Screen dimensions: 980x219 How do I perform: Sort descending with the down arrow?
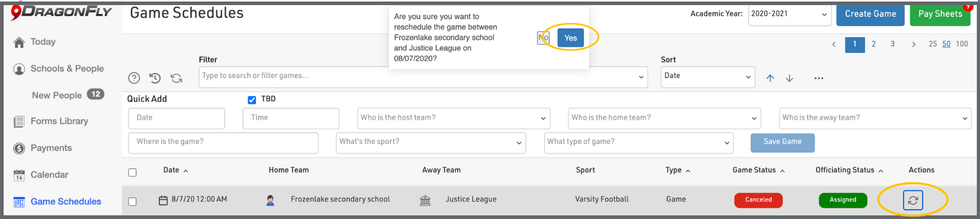790,78
